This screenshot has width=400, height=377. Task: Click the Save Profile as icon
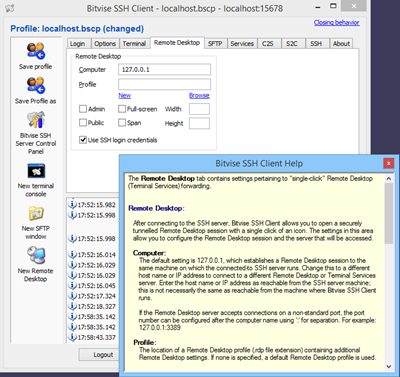36,85
